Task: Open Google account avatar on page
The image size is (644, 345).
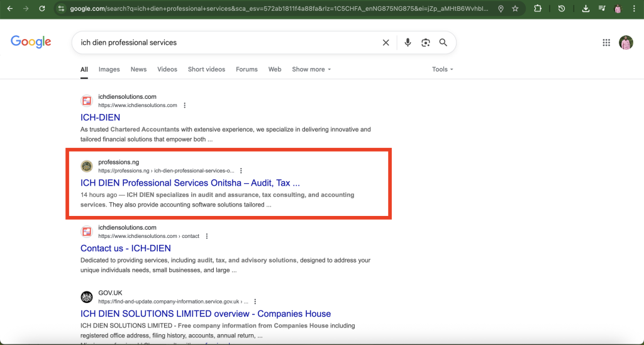Action: pos(626,42)
